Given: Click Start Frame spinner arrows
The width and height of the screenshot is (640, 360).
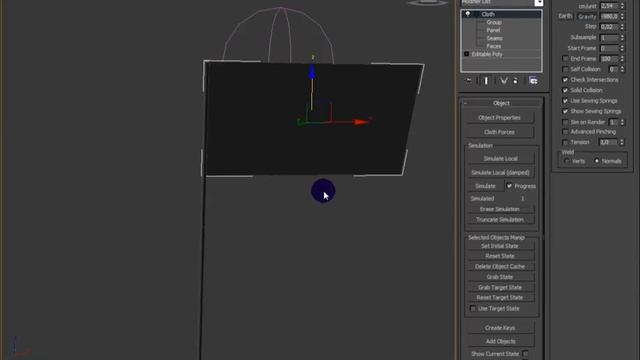Looking at the screenshot, I should point(622,48).
